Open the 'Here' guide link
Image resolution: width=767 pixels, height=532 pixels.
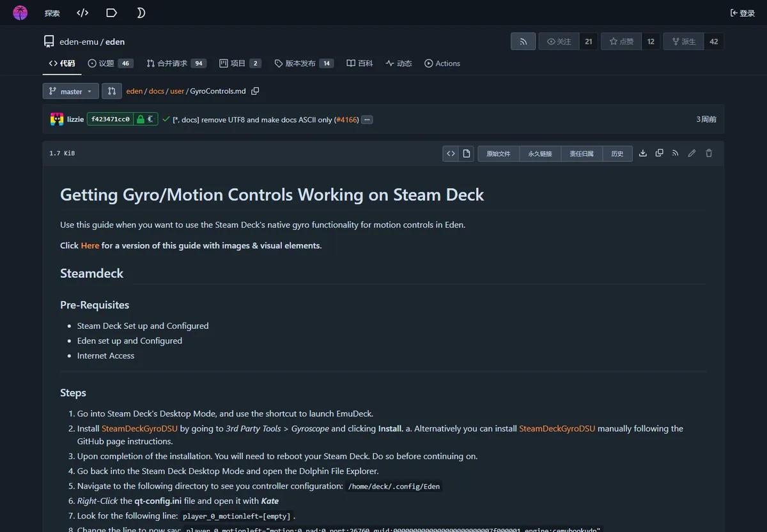90,245
